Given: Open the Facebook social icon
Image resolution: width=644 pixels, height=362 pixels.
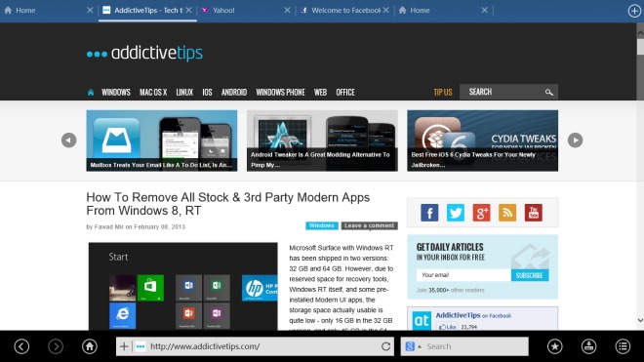Looking at the screenshot, I should click(429, 213).
